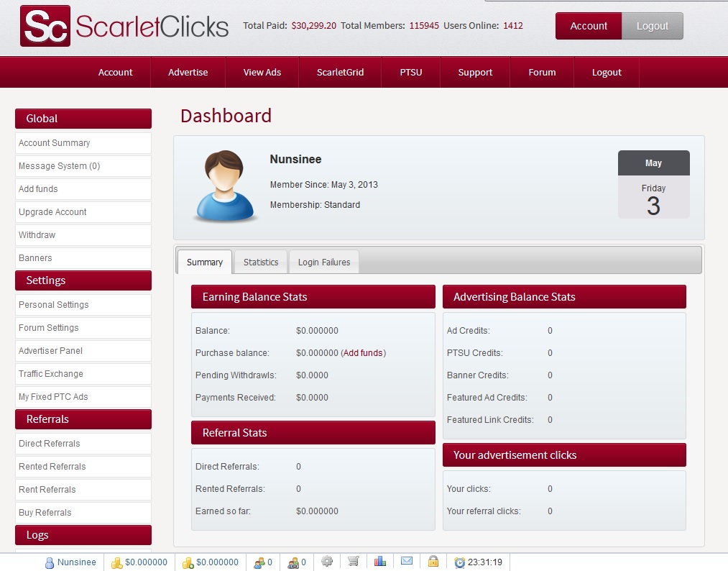Click the Referral Stats header

(x=313, y=432)
